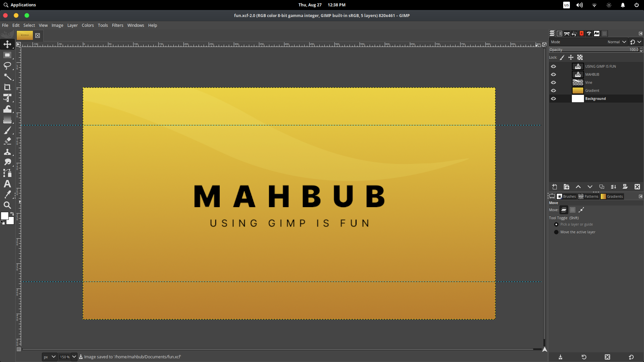The image size is (644, 362).
Task: Toggle lock position and size
Action: coord(571,57)
